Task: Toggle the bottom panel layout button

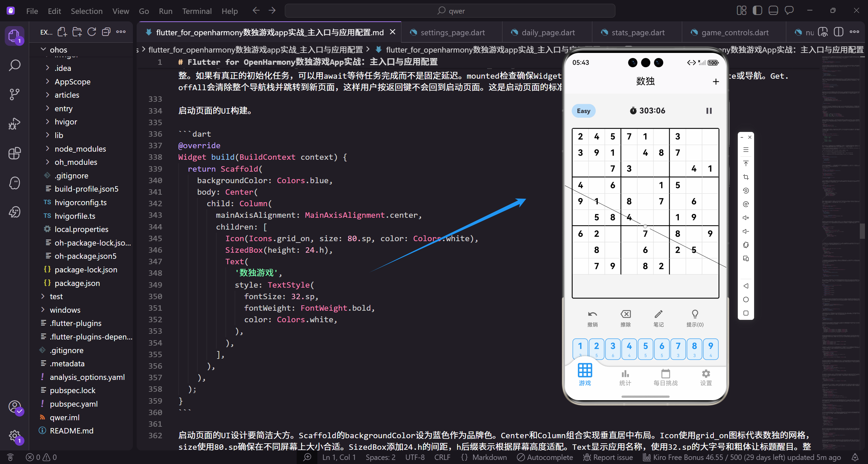Action: click(x=773, y=11)
